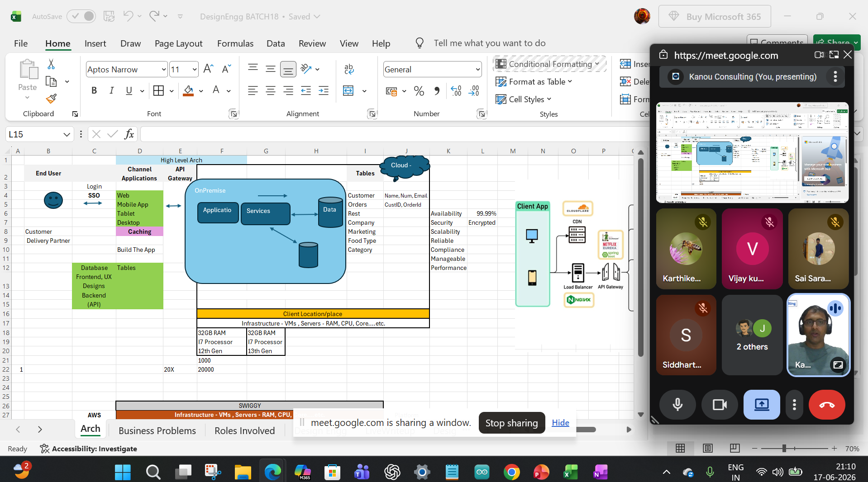The width and height of the screenshot is (868, 482).
Task: Click the present screen button in Meet
Action: 762,404
